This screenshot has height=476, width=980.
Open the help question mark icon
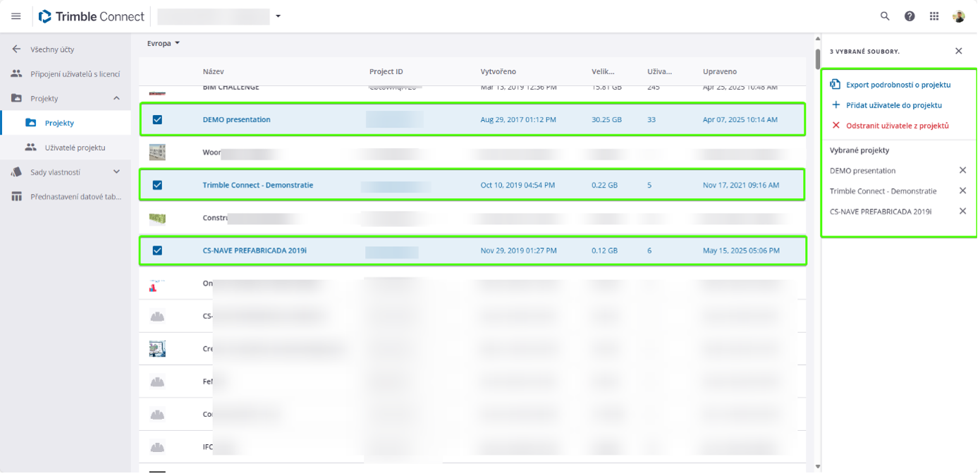909,16
